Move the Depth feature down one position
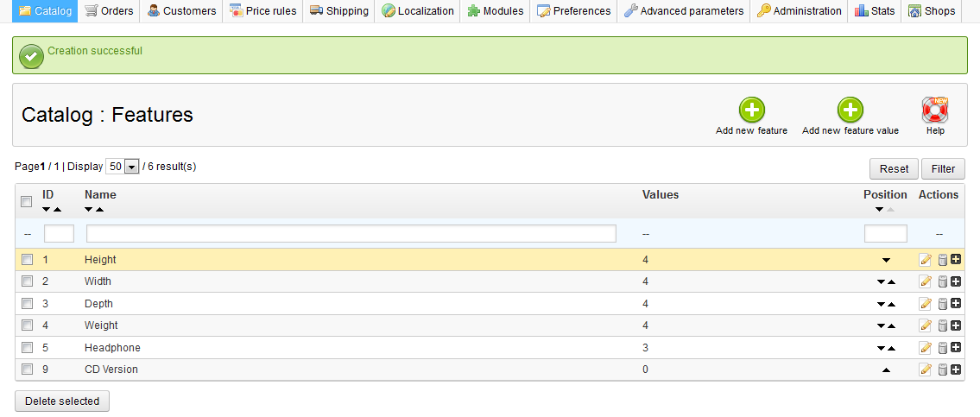 click(x=880, y=304)
